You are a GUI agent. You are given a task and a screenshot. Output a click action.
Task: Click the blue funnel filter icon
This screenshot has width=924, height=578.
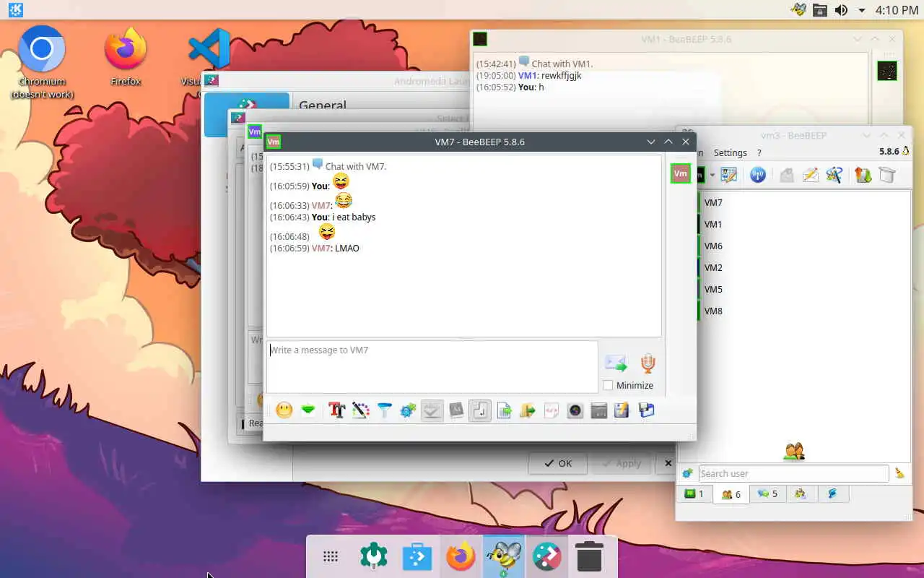click(384, 410)
